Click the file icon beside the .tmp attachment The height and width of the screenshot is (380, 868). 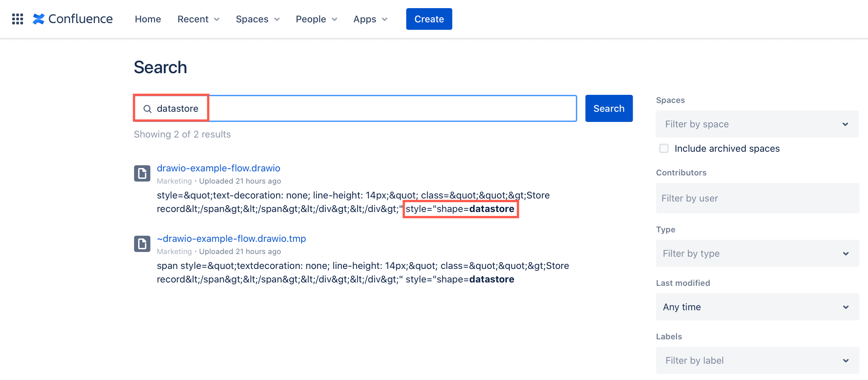142,244
